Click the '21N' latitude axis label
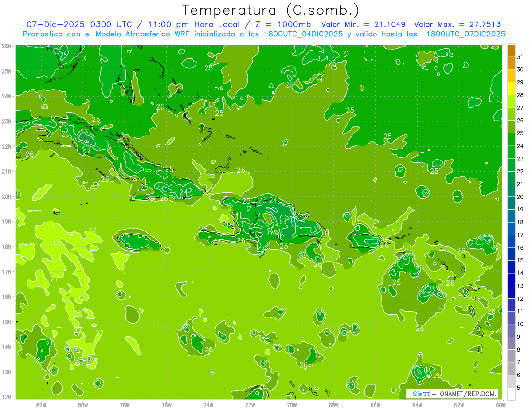Image resolution: width=532 pixels, height=411 pixels. click(x=6, y=171)
